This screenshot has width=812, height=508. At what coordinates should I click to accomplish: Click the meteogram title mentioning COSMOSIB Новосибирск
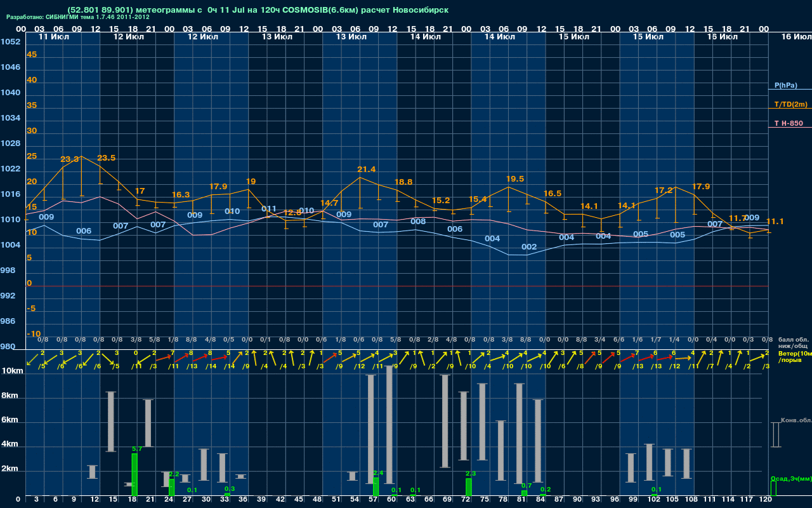pyautogui.click(x=258, y=10)
